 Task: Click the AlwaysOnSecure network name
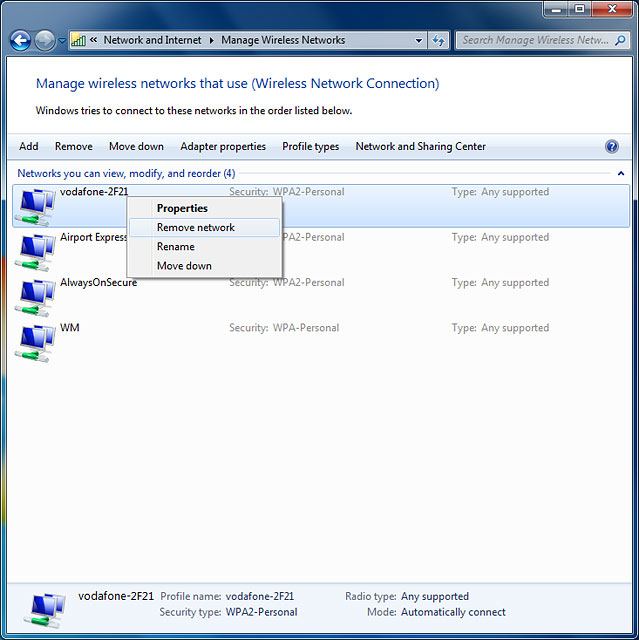point(98,282)
